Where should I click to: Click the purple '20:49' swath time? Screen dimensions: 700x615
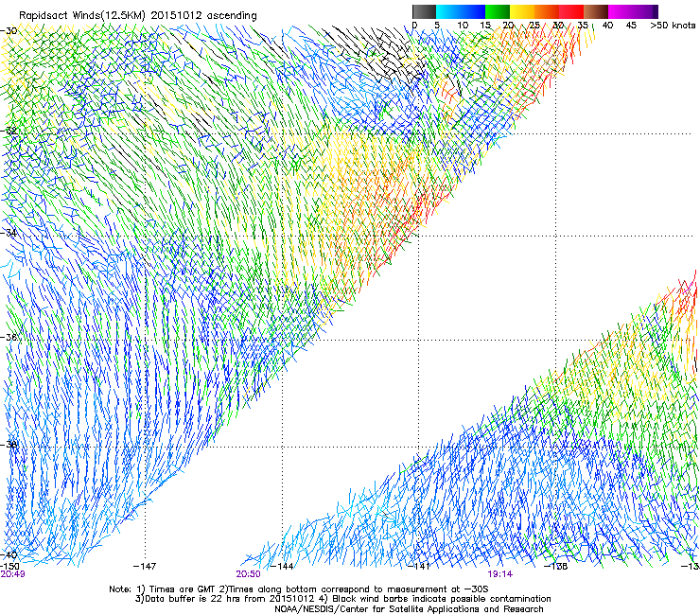point(12,574)
